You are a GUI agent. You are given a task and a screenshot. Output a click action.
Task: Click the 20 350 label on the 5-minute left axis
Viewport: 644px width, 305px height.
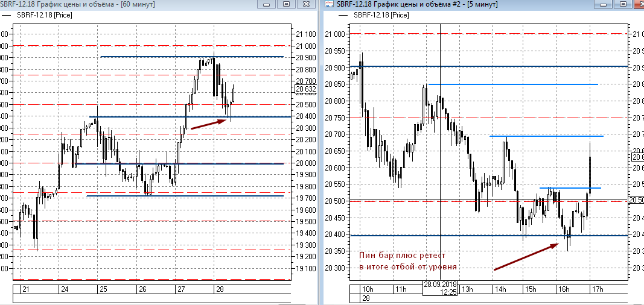335,251
